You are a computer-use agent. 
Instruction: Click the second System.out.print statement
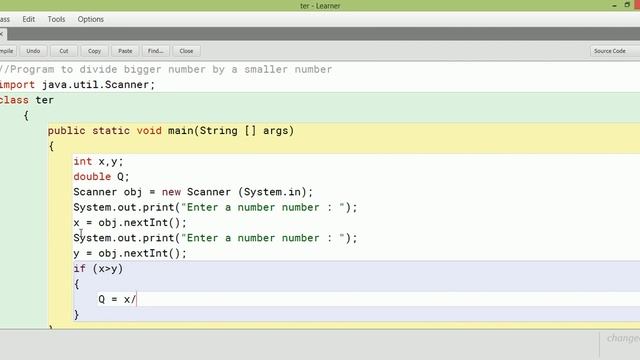pyautogui.click(x=215, y=238)
